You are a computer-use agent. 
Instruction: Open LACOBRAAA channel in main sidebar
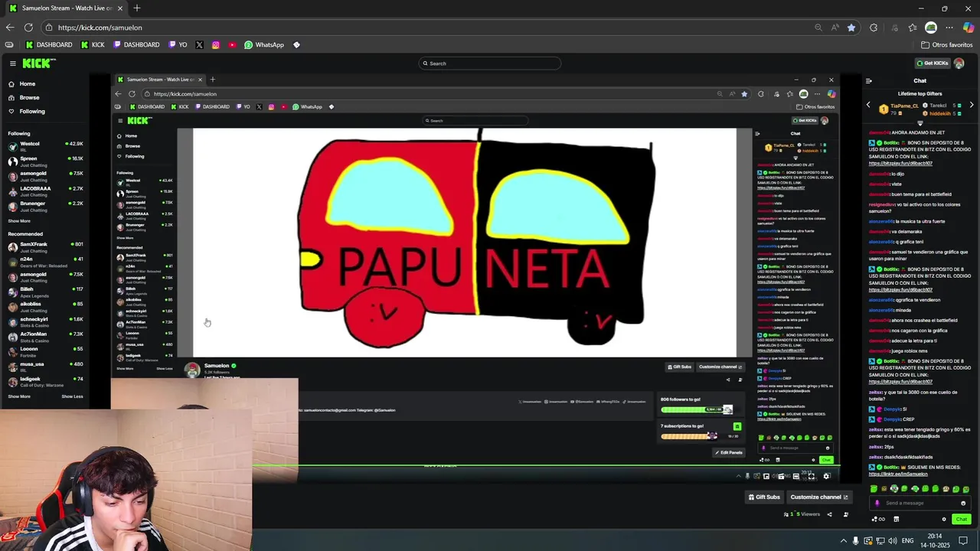46,191
